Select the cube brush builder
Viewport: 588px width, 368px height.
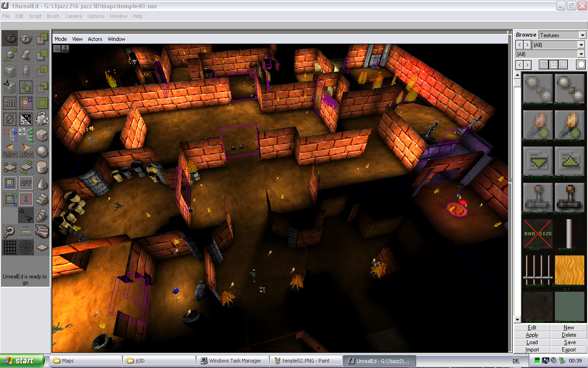click(42, 135)
